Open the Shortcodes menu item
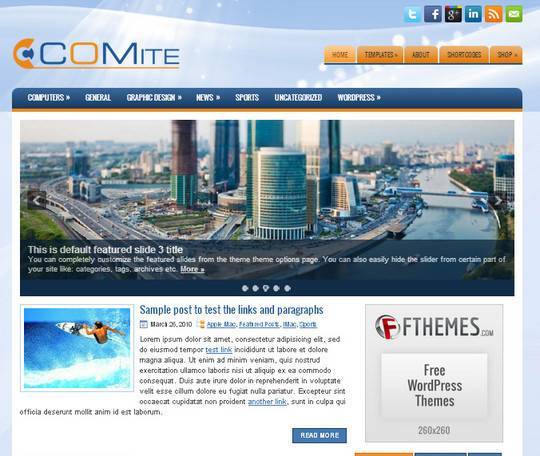The height and width of the screenshot is (456, 540). [x=464, y=55]
